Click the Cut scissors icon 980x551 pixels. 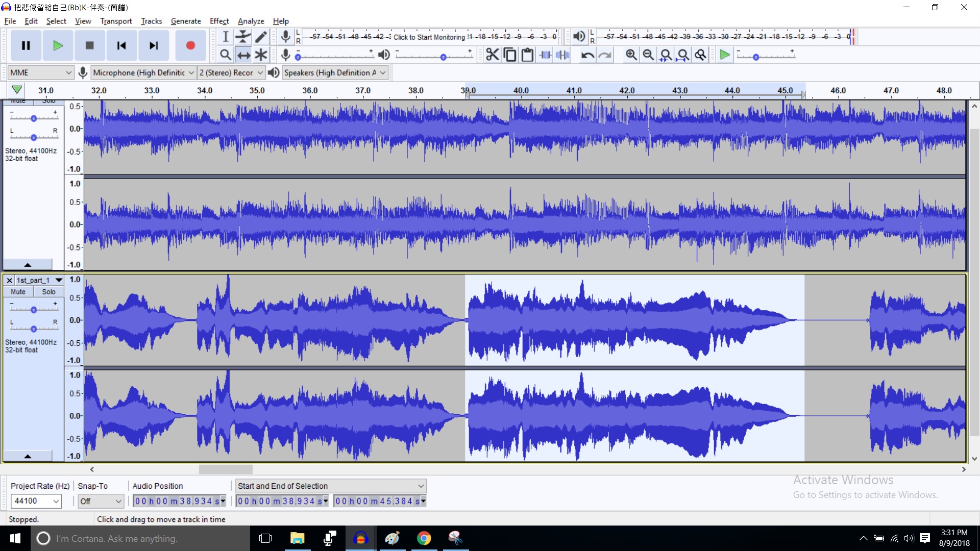(492, 55)
